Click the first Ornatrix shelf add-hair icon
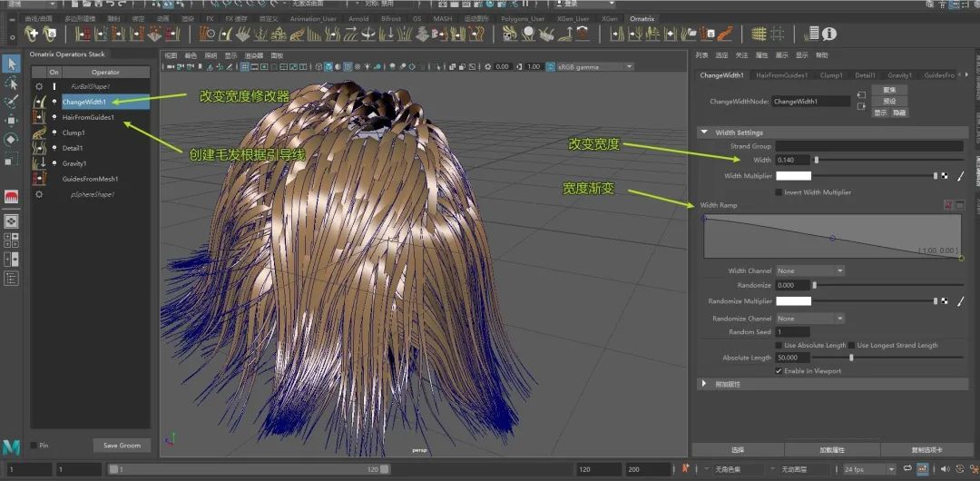The width and height of the screenshot is (980, 481). [33, 34]
